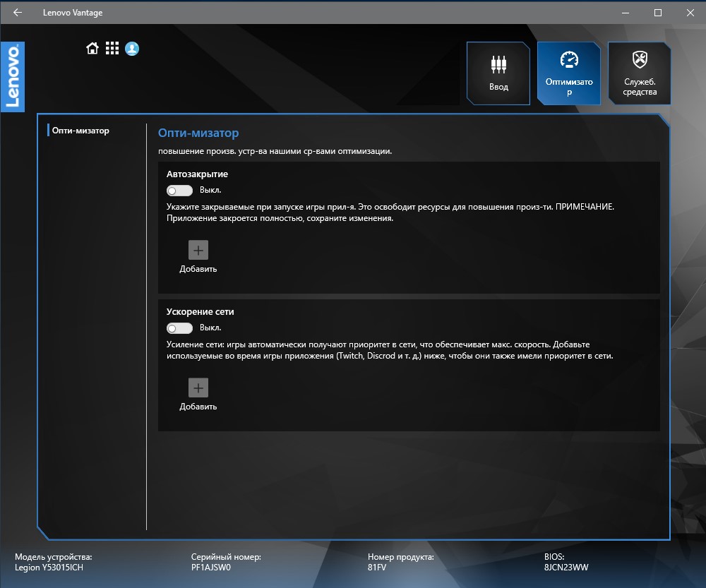Minimize the Lenovo Vantage window
706x588 pixels.
[626, 13]
